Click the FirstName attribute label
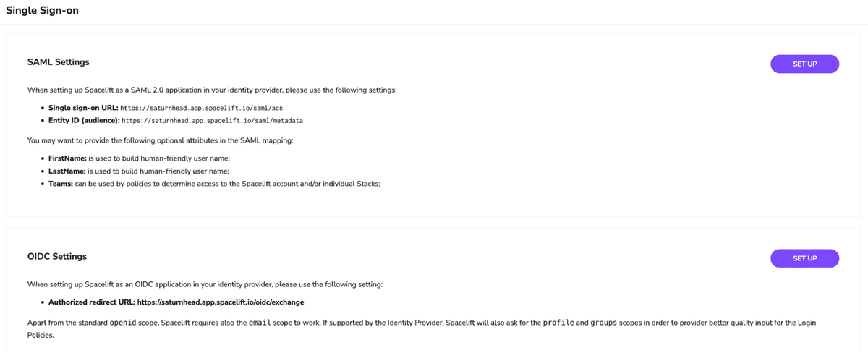868x353 pixels. pos(67,158)
